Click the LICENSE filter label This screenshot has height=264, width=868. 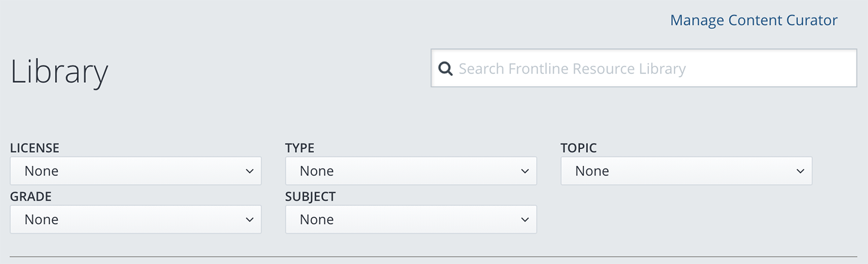pyautogui.click(x=35, y=148)
